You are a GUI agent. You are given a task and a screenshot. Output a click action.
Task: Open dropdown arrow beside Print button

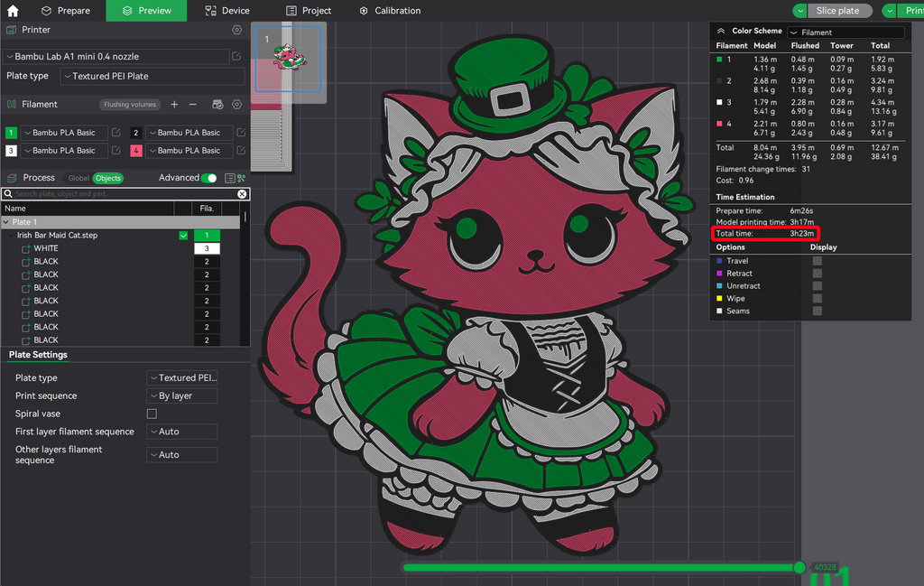point(889,11)
